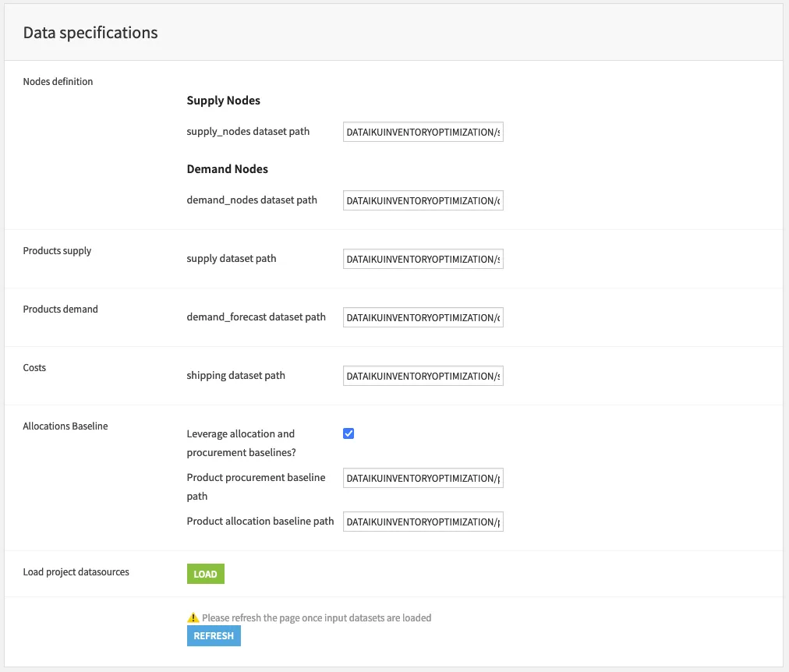
Task: Click the Products supply section label
Action: click(x=57, y=251)
